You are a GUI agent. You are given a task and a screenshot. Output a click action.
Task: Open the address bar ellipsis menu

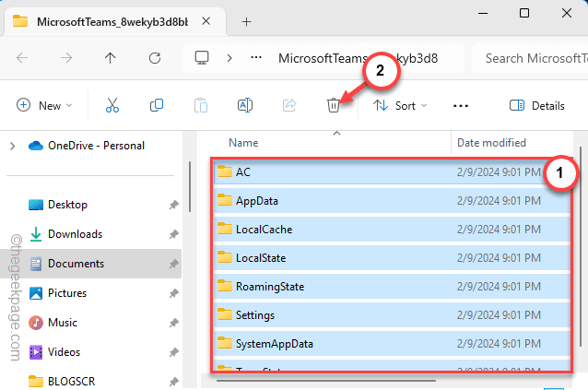click(x=256, y=58)
